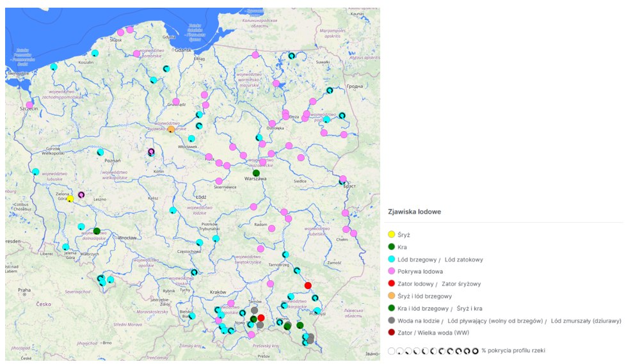626x364 pixels.
Task: Click the cyan marker near Koszalin
Action: coord(95,53)
